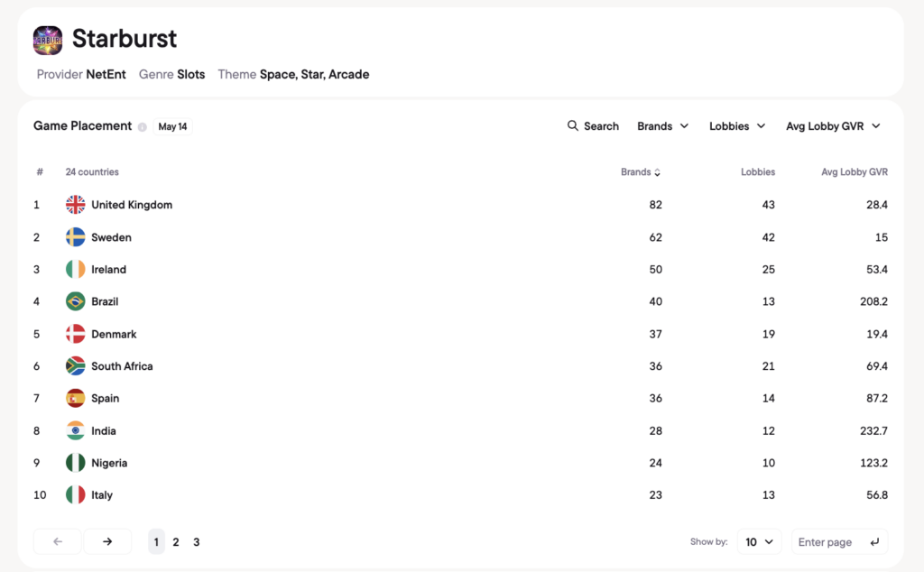Click Sweden's Lobbies value 42
This screenshot has height=572, width=924.
click(x=769, y=236)
